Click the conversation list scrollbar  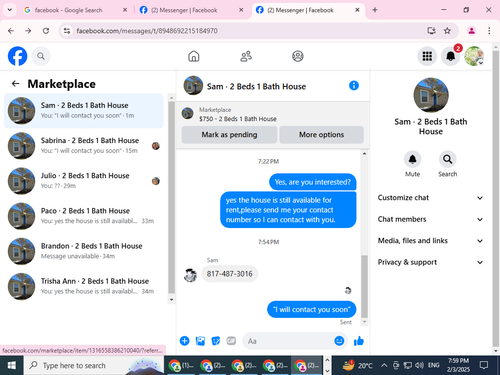(172, 197)
